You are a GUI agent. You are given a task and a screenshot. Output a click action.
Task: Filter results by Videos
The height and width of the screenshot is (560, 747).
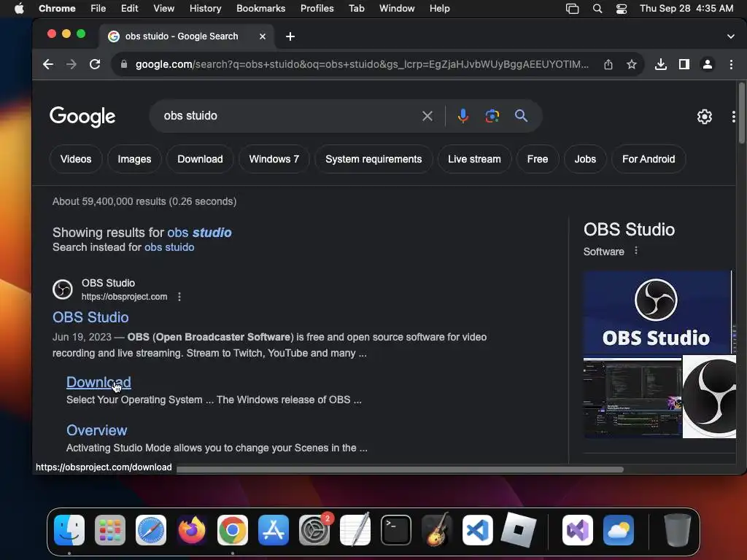click(x=76, y=159)
